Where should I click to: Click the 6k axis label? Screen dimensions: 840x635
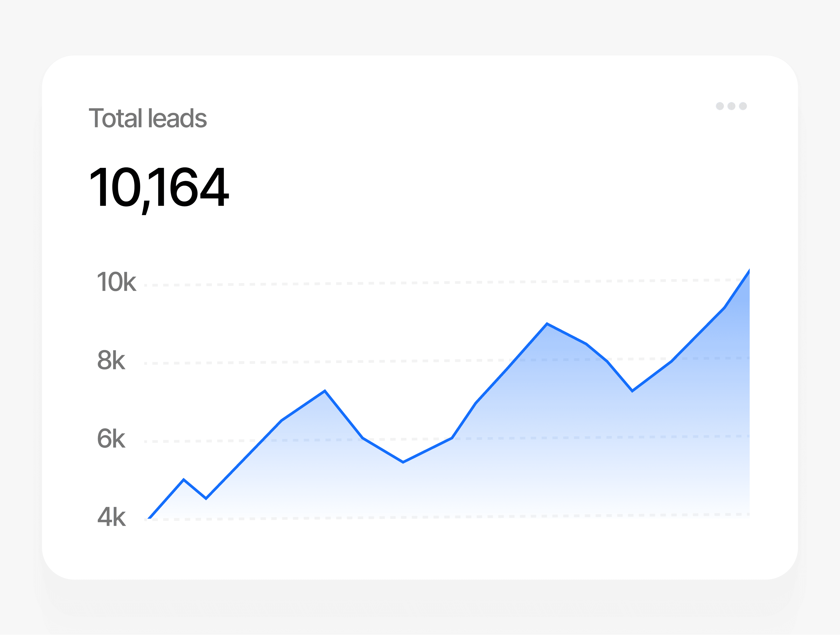[111, 439]
